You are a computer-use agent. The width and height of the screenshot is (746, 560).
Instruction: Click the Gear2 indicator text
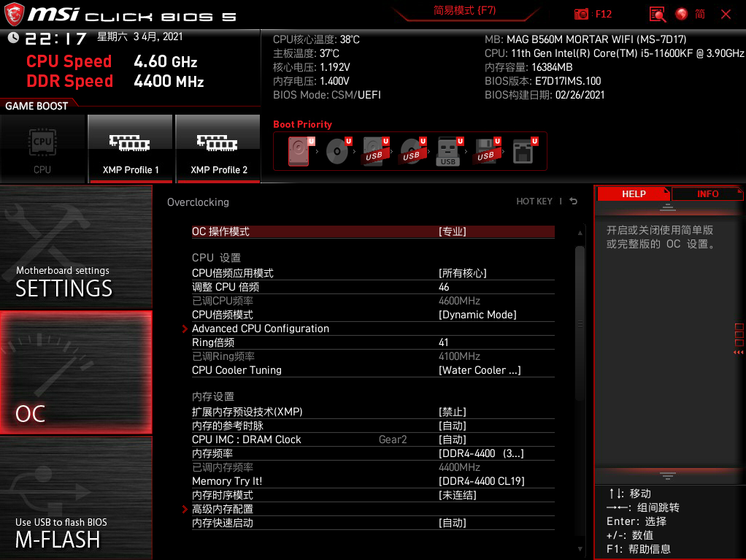[393, 440]
